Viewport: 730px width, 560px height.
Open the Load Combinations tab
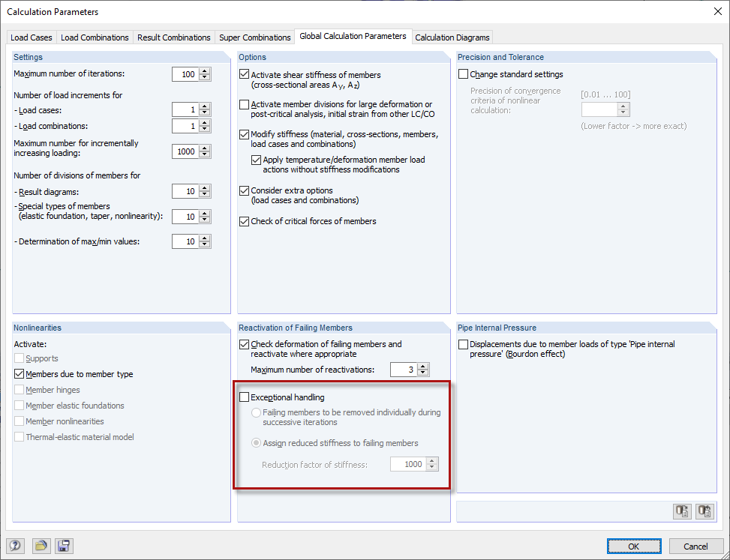95,37
